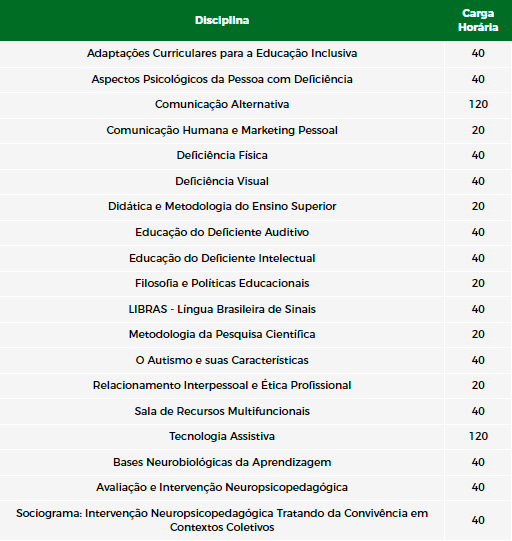Image resolution: width=512 pixels, height=541 pixels.
Task: Click Educação do Deficiente Auditivo
Action: (222, 232)
